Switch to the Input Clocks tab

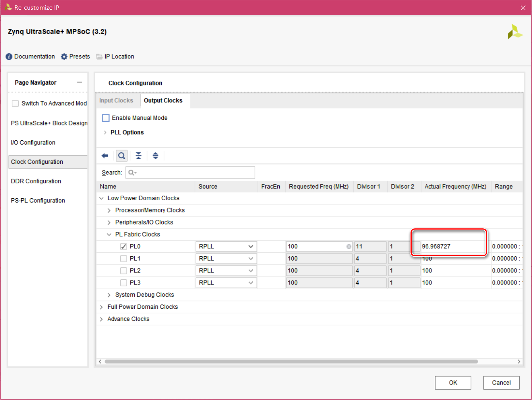[116, 100]
